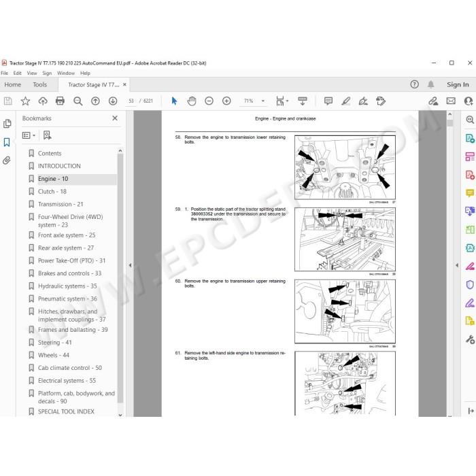Zoom in with the plus icon
Image resolution: width=476 pixels, height=476 pixels.
pyautogui.click(x=226, y=101)
